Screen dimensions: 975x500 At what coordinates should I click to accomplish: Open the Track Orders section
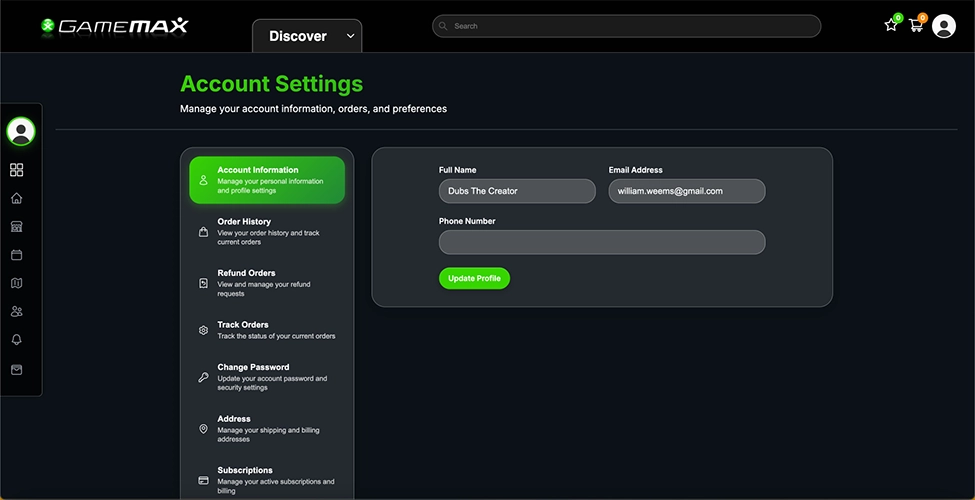click(x=267, y=330)
